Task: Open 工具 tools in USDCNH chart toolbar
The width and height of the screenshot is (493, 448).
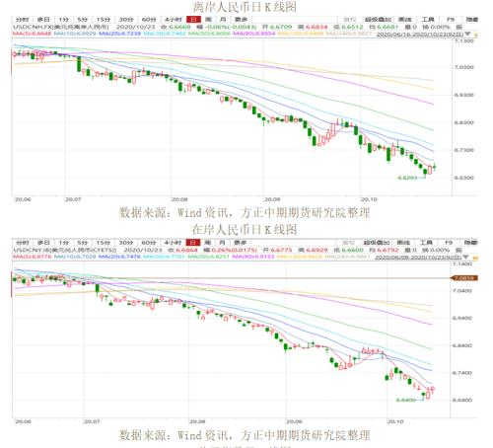Action: [428, 20]
